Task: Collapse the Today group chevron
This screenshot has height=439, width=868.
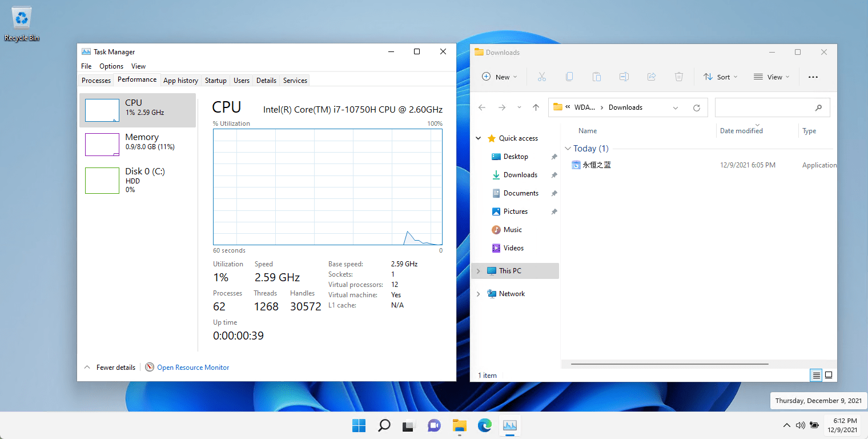Action: [x=568, y=149]
